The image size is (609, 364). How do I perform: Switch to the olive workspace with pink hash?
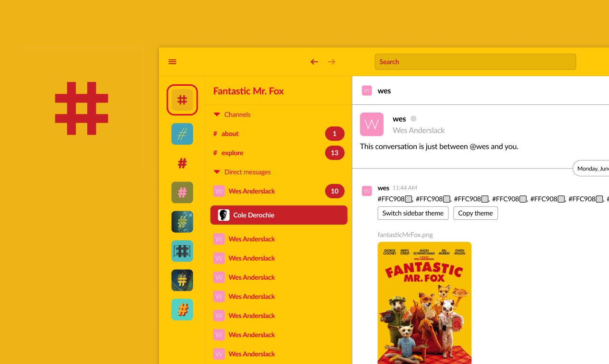click(182, 193)
